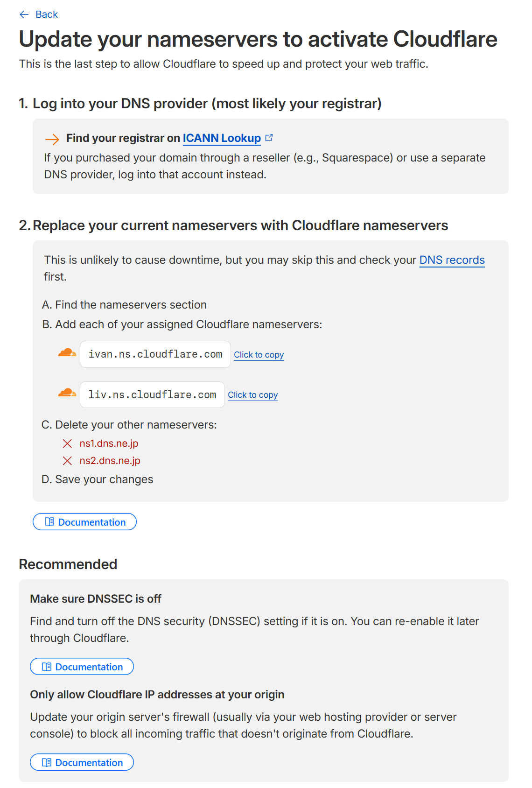Copy the liv.ns.cloudflare.com nameserver
532x788 pixels.
(x=252, y=395)
